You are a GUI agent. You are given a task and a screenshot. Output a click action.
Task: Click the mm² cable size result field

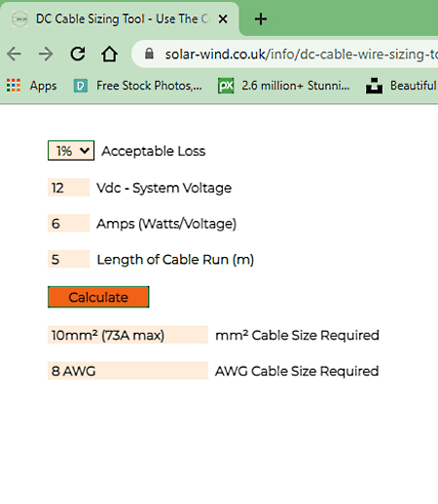pos(128,335)
